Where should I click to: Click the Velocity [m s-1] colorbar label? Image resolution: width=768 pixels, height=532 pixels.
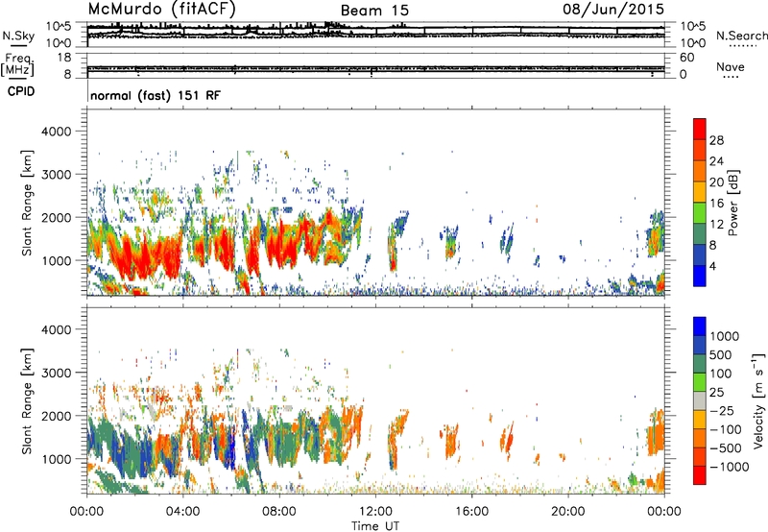[758, 400]
